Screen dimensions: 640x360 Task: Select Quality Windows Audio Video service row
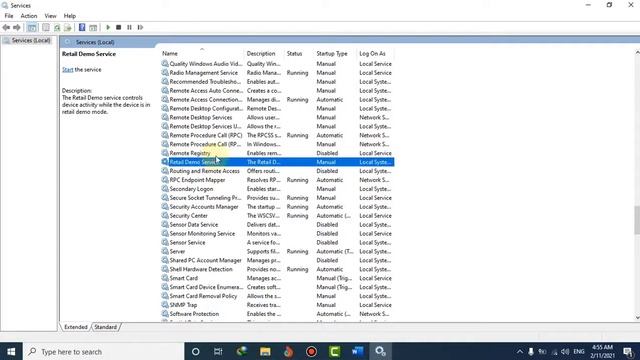coord(278,64)
